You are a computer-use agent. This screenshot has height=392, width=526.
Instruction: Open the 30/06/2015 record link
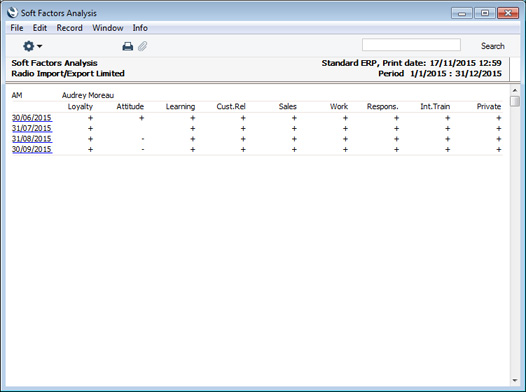coord(32,118)
